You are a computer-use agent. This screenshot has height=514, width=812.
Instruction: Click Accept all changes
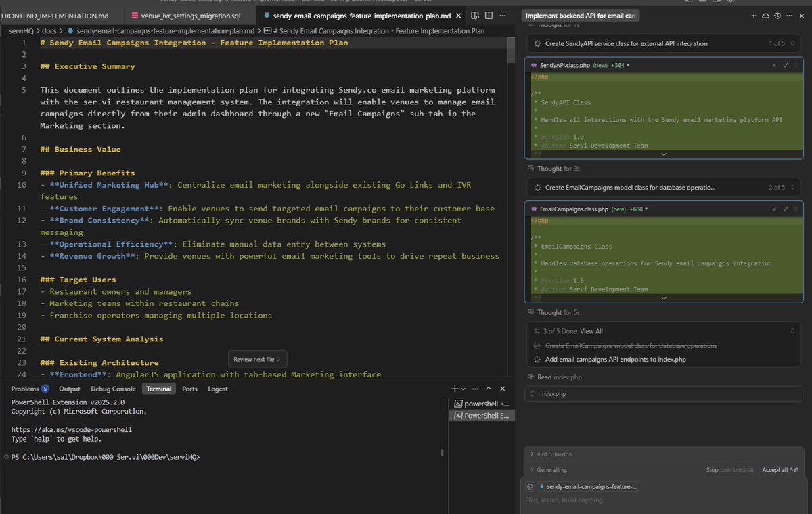click(x=782, y=469)
